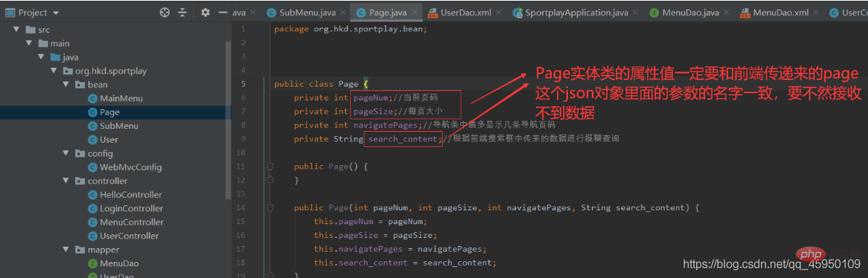The height and width of the screenshot is (278, 868).
Task: Click the locate-file target icon in Project panel
Action: point(165,12)
